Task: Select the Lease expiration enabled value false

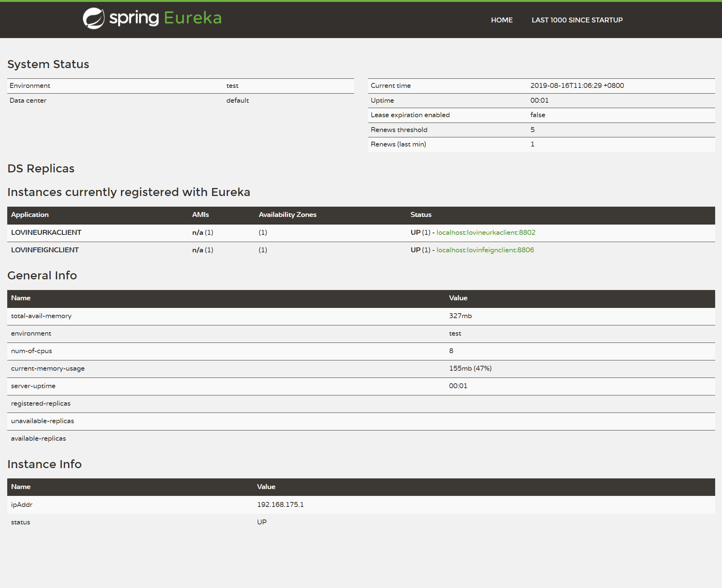Action: pyautogui.click(x=538, y=115)
